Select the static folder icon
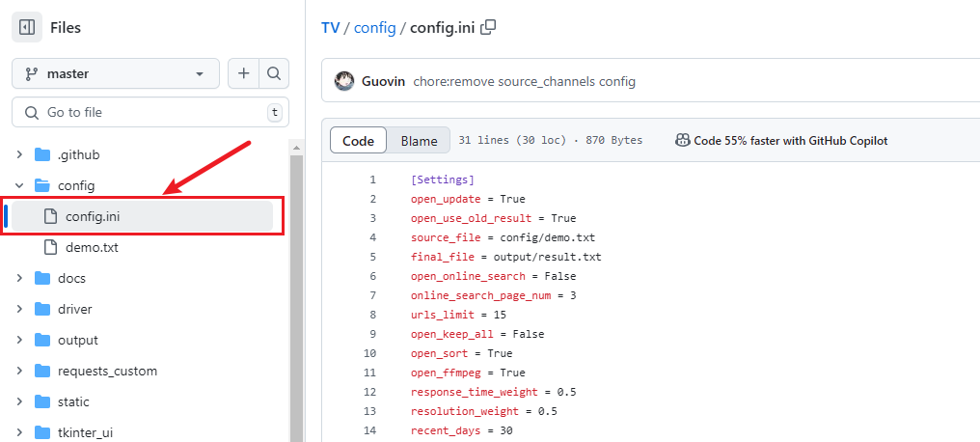980x442 pixels. point(41,401)
